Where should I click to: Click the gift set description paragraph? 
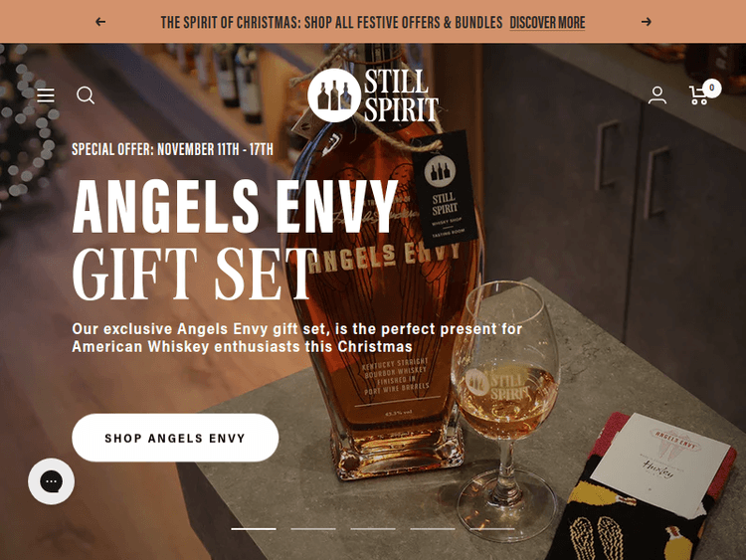point(297,338)
